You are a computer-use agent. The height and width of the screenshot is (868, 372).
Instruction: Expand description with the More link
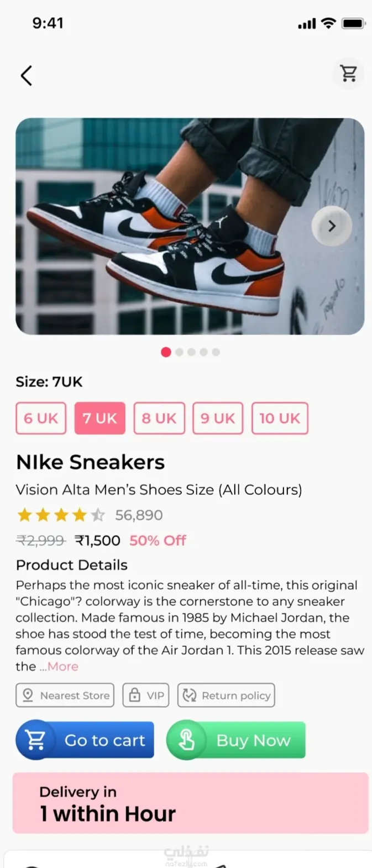[62, 666]
